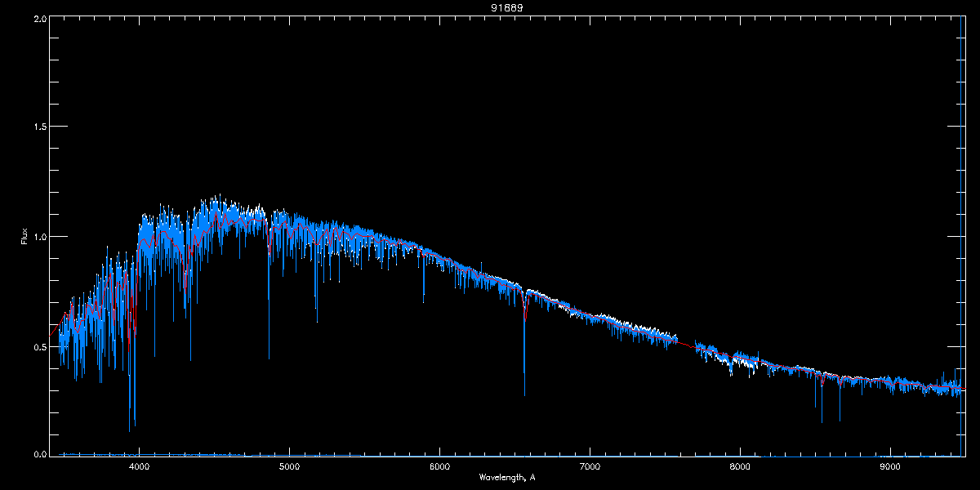Click the 5000 wavelength tick label
980x490 pixels.
coord(289,467)
